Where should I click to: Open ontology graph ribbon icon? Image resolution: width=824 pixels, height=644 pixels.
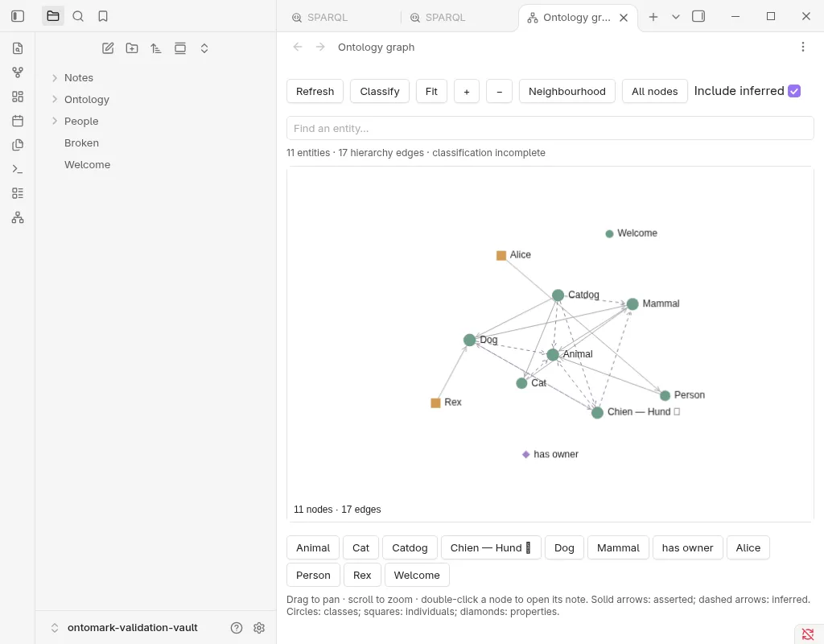pos(18,217)
